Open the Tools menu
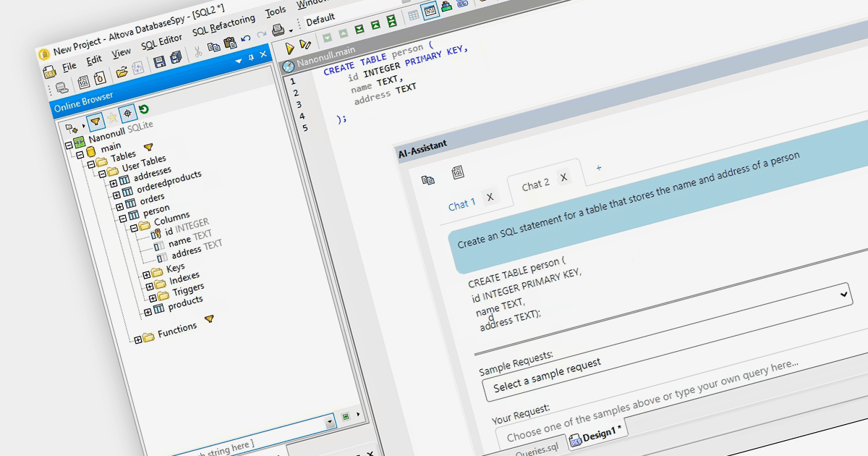 point(276,12)
